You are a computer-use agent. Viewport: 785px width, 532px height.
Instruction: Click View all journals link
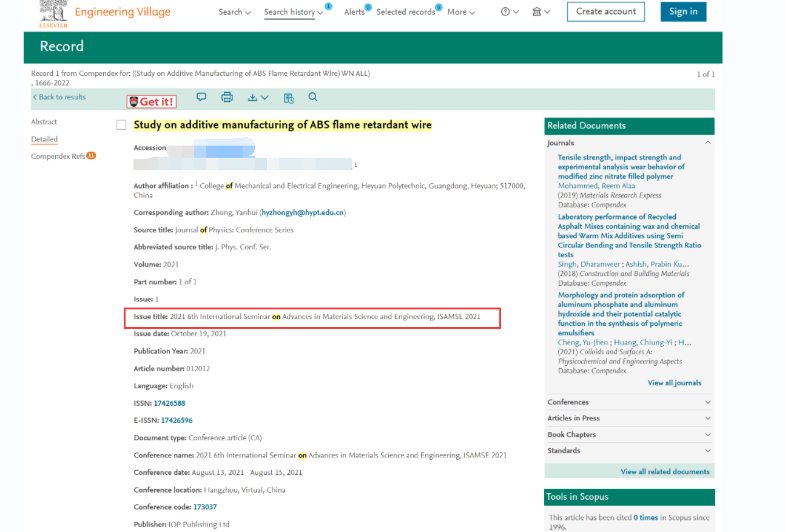[674, 383]
